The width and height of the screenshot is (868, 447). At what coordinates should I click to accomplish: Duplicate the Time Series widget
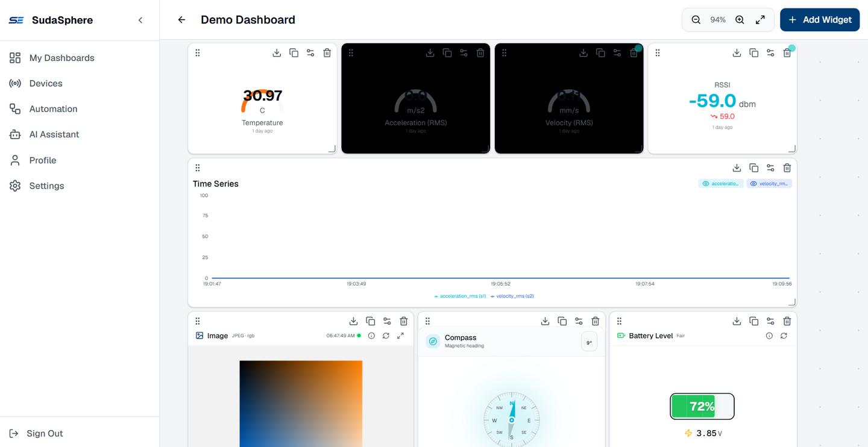[753, 168]
